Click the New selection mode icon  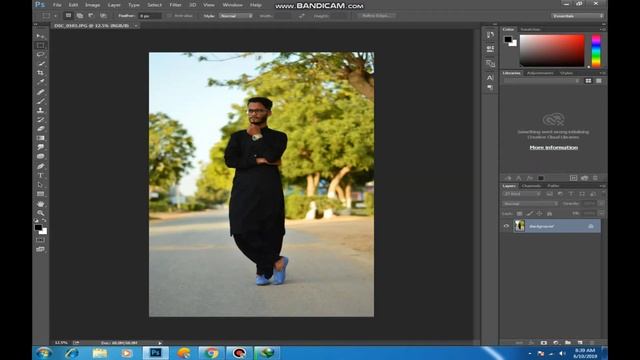pyautogui.click(x=68, y=16)
